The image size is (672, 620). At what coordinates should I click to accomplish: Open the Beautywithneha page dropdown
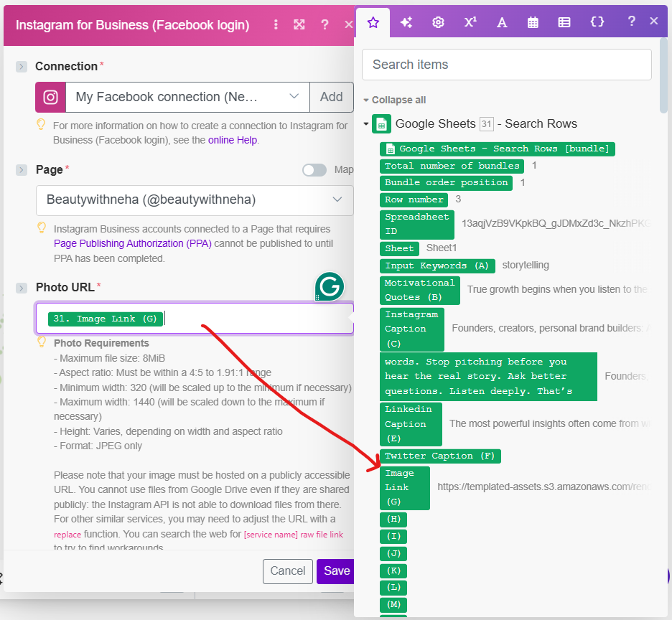(x=195, y=200)
